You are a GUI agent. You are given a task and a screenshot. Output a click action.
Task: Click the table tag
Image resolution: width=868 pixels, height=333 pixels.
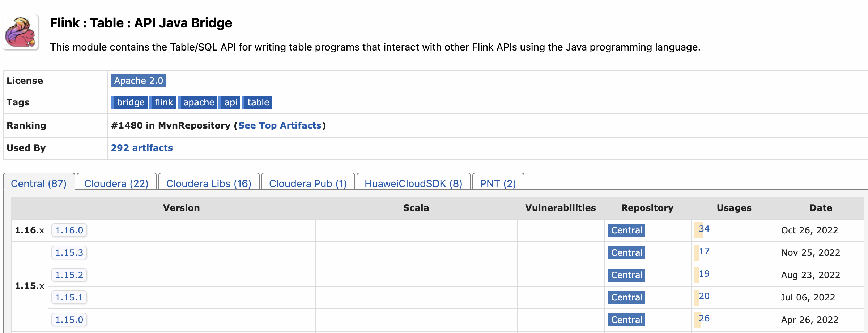(258, 103)
